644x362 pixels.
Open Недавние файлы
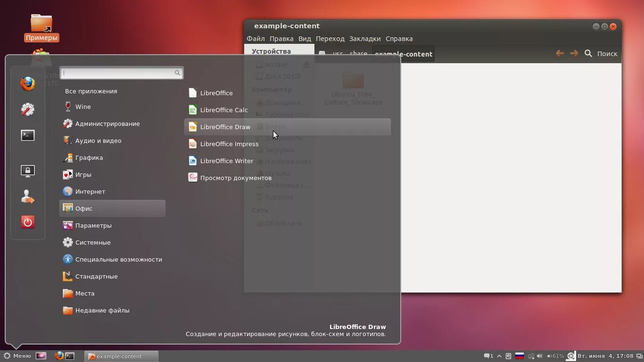tap(102, 310)
